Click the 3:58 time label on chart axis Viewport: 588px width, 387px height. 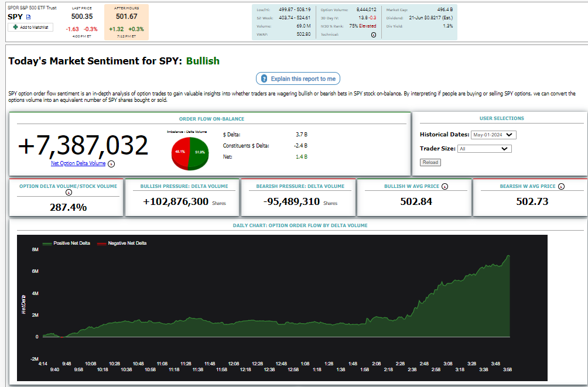pos(507,370)
